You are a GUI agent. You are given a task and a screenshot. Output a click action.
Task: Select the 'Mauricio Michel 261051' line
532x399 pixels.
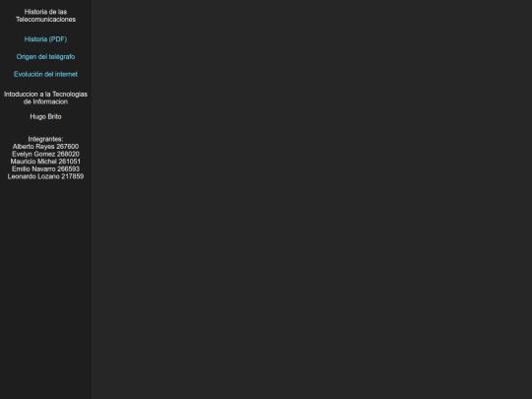pyautogui.click(x=45, y=162)
